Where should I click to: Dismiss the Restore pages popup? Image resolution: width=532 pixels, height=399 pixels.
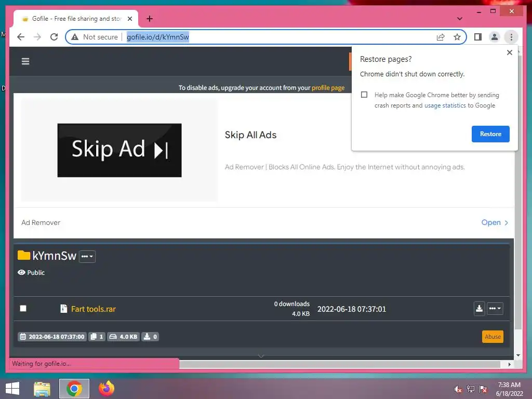point(509,52)
